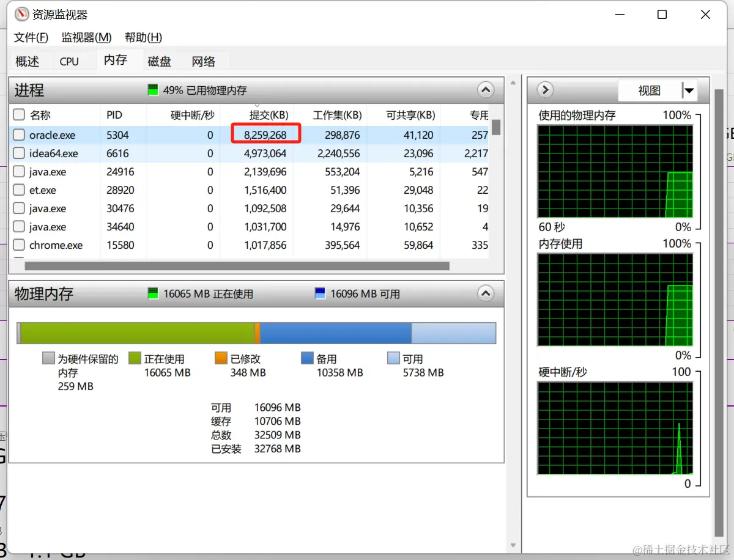This screenshot has height=560, width=734.
Task: Open the 视图 dropdown arrow
Action: click(x=689, y=90)
